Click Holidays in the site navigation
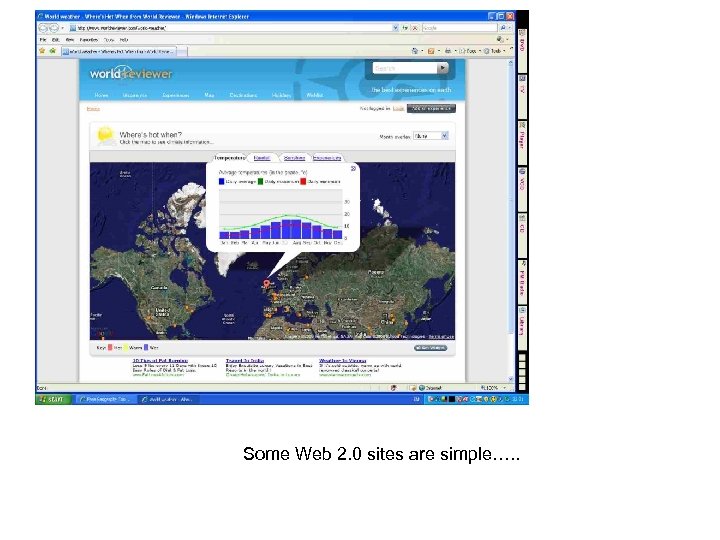The height and width of the screenshot is (540, 720). 281,95
